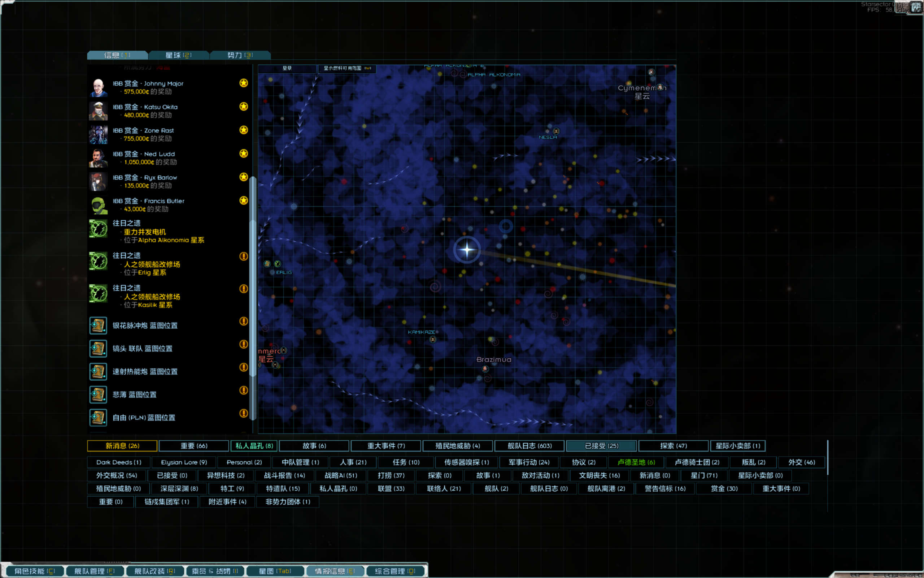Click the Johnny Major bounty portrait
The height and width of the screenshot is (578, 924).
98,87
